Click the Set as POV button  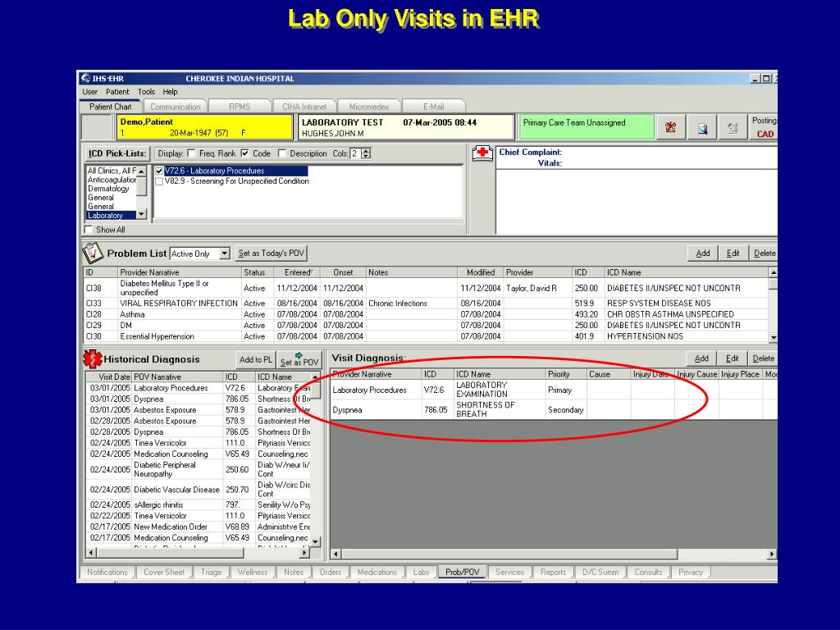[299, 360]
